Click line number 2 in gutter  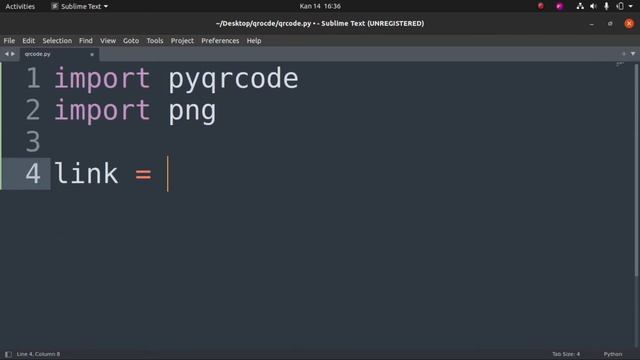point(33,110)
